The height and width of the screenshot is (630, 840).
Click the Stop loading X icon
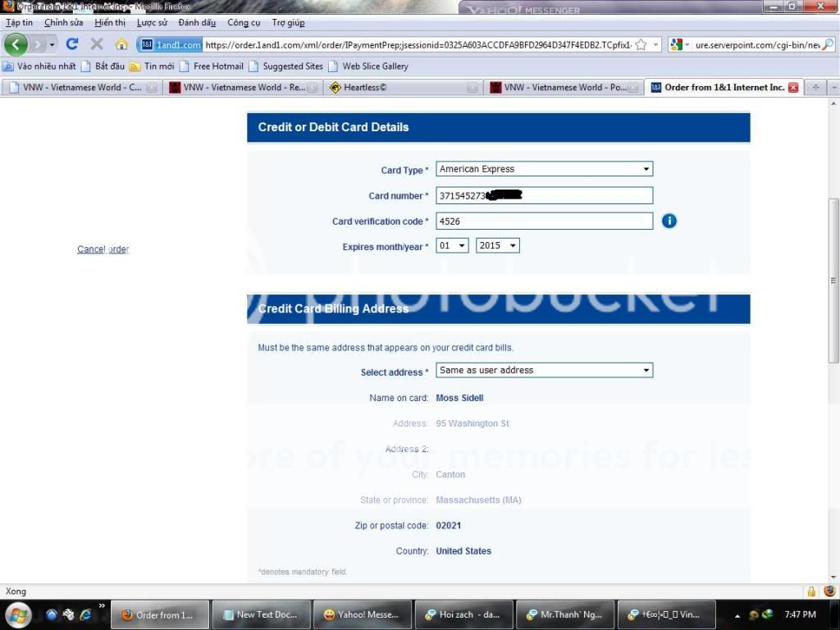pyautogui.click(x=97, y=44)
